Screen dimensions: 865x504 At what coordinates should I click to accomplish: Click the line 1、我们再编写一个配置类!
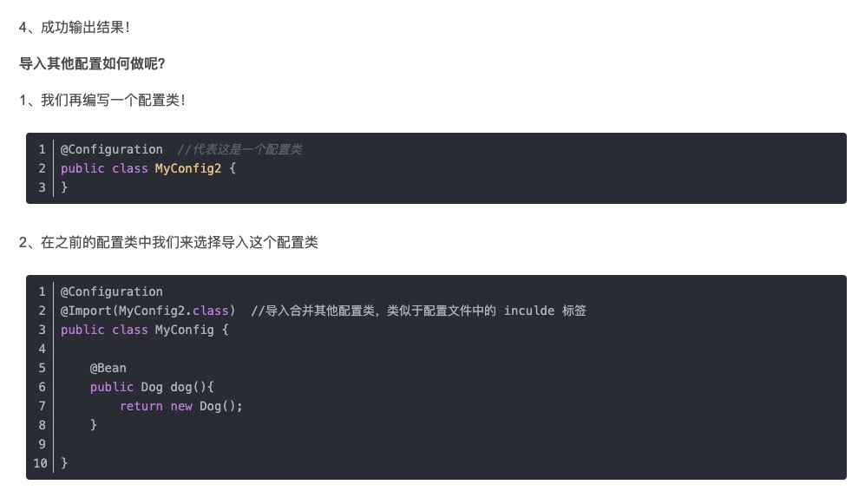click(102, 101)
